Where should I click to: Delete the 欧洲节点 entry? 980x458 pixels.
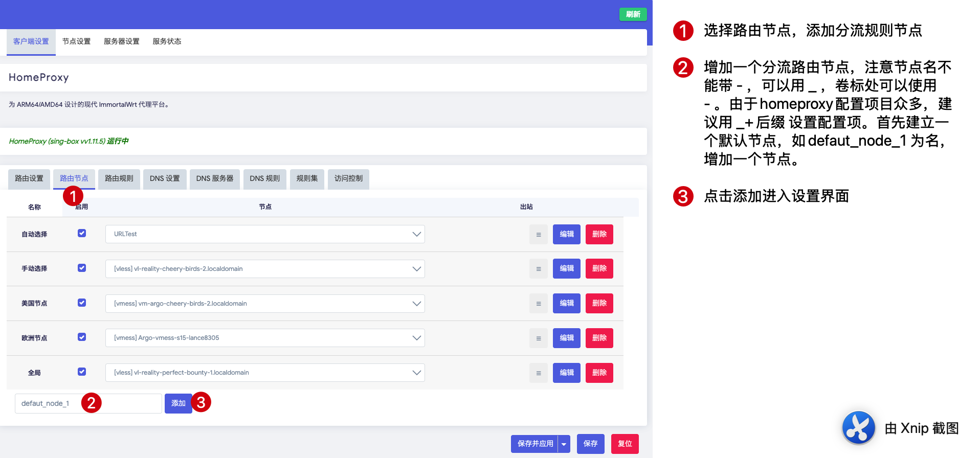pyautogui.click(x=599, y=338)
